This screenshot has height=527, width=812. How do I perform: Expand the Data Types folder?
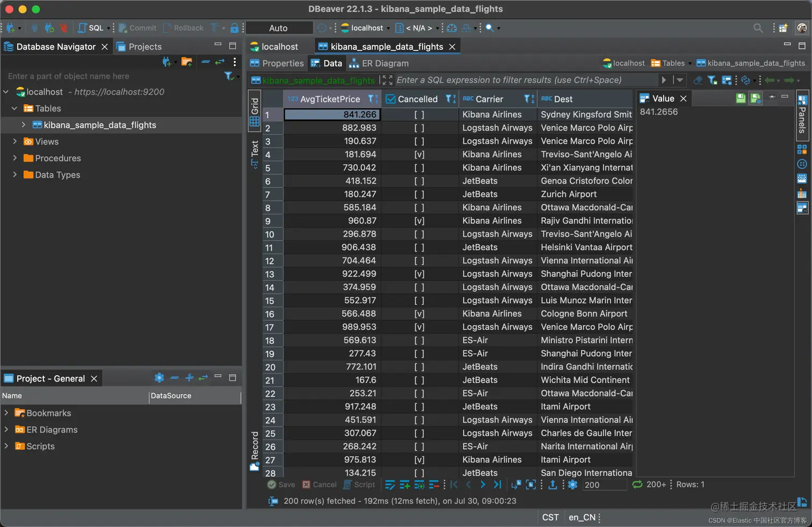point(15,175)
